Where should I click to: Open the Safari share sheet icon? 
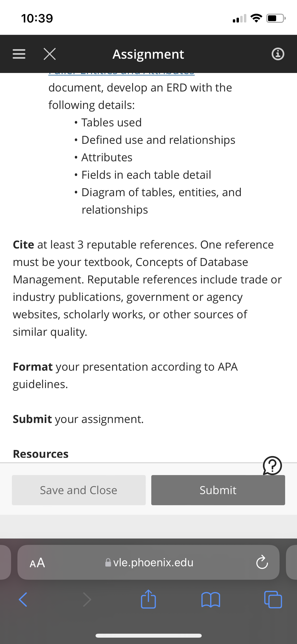pyautogui.click(x=148, y=599)
